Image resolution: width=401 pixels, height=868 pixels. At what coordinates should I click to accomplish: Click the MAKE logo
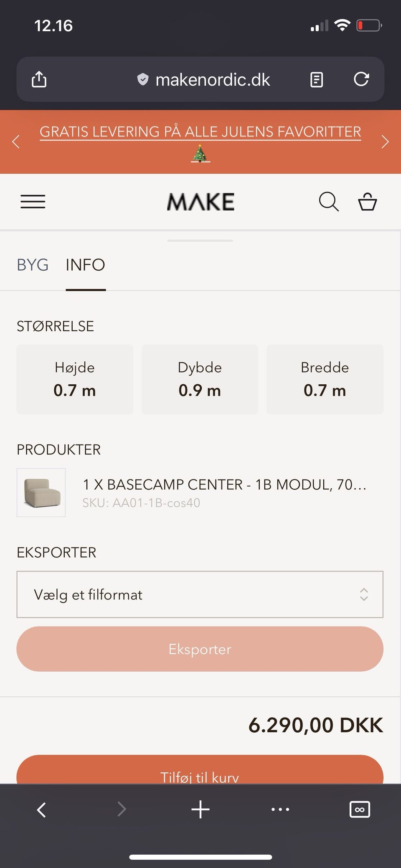point(200,202)
